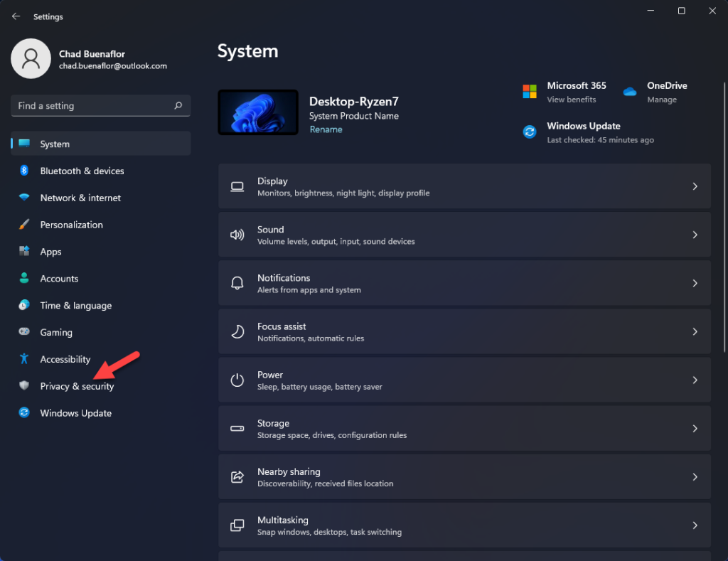Click the Gaming controller icon
The image size is (728, 561).
point(24,331)
